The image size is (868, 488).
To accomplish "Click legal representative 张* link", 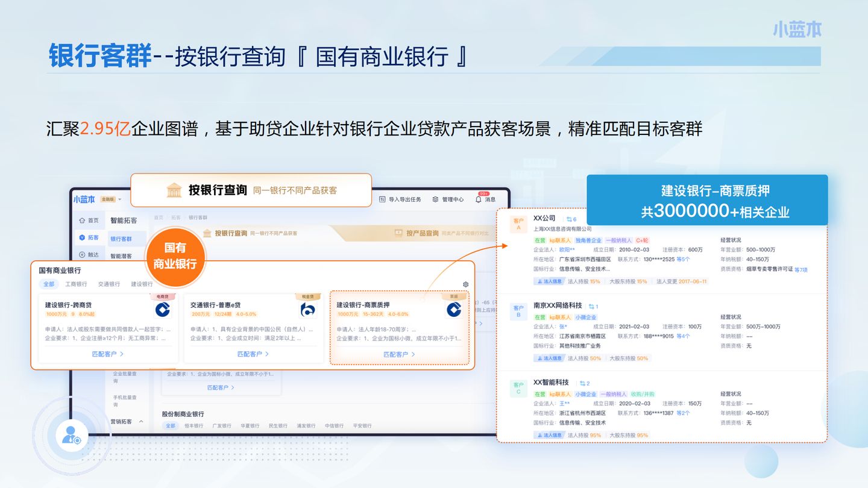I will 564,327.
